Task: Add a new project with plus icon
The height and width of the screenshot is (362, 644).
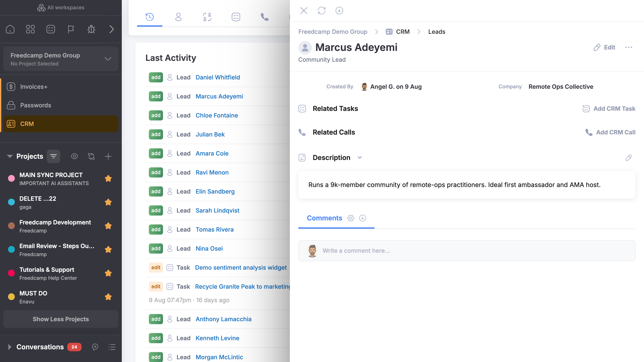Action: [108, 156]
